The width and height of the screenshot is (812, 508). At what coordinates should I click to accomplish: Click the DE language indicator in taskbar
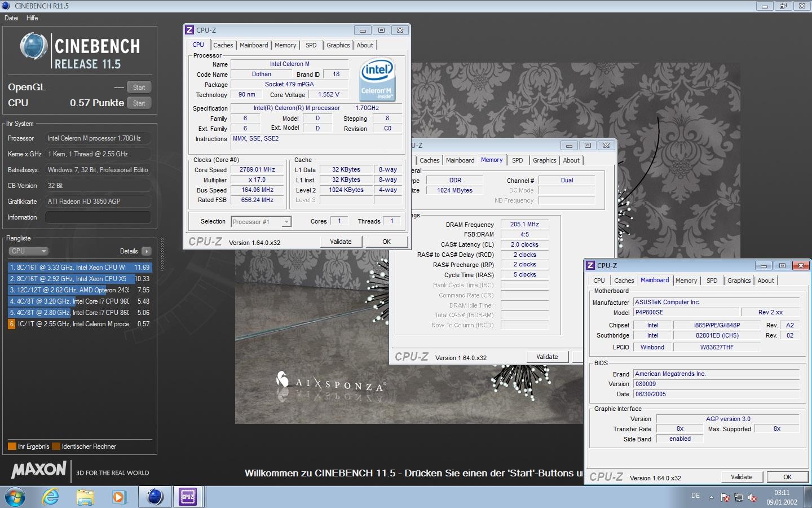(695, 496)
